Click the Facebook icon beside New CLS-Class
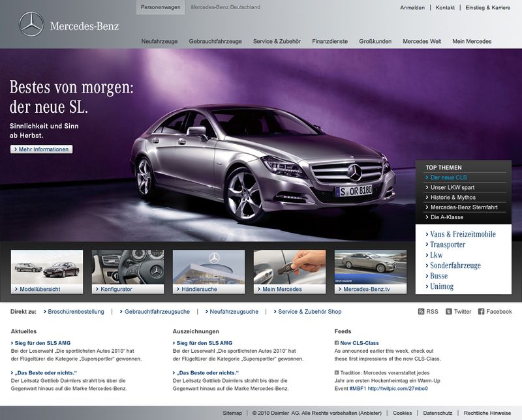 point(337,343)
